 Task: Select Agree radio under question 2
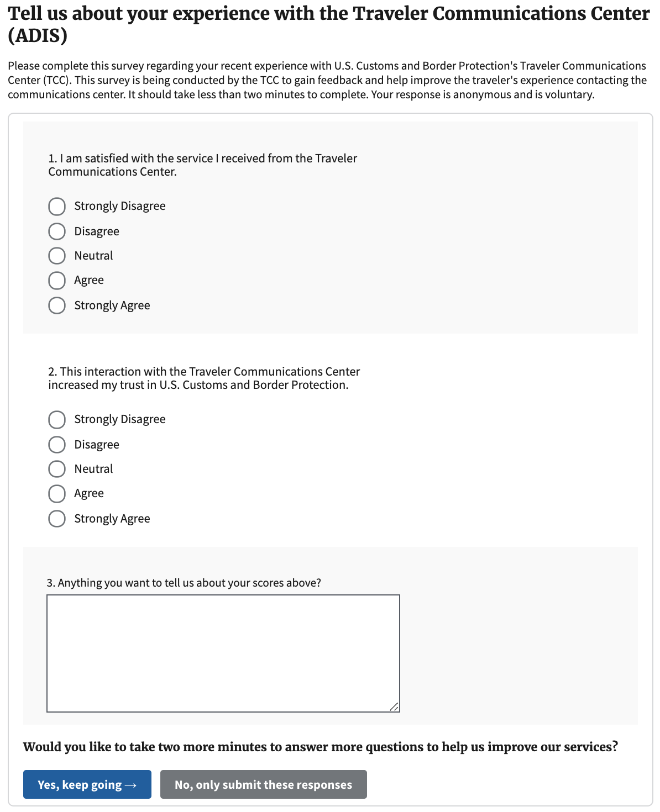coord(57,494)
